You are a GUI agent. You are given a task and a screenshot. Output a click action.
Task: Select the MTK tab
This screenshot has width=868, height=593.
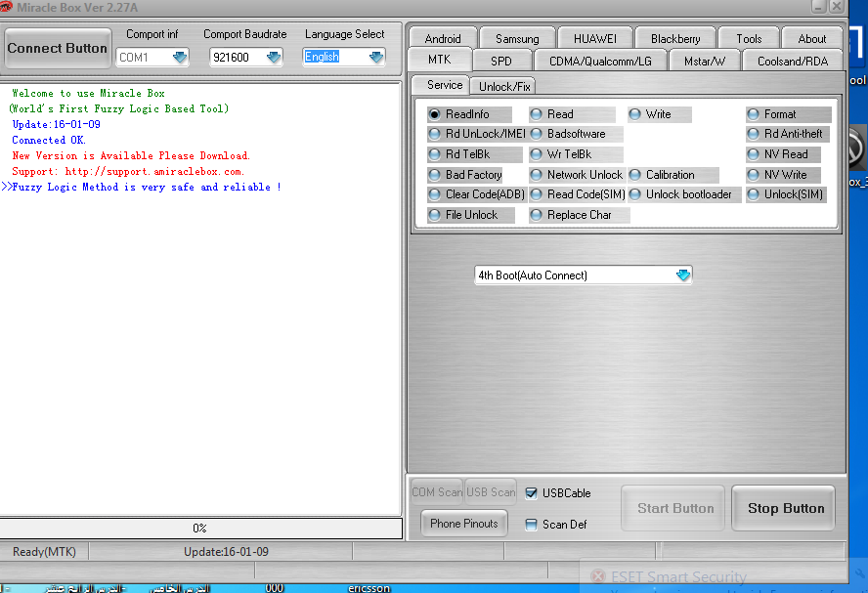coord(440,60)
